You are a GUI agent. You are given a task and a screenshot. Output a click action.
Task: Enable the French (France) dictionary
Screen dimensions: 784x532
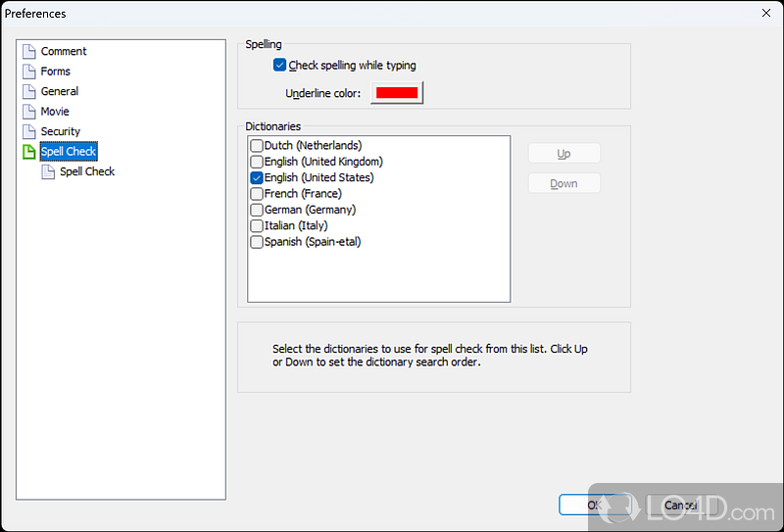pos(257,194)
